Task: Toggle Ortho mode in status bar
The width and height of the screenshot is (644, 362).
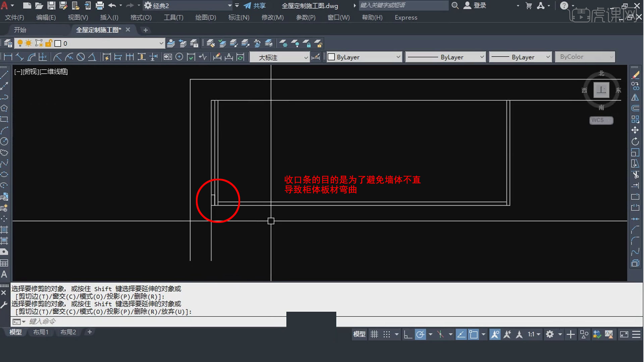Action: (408, 334)
